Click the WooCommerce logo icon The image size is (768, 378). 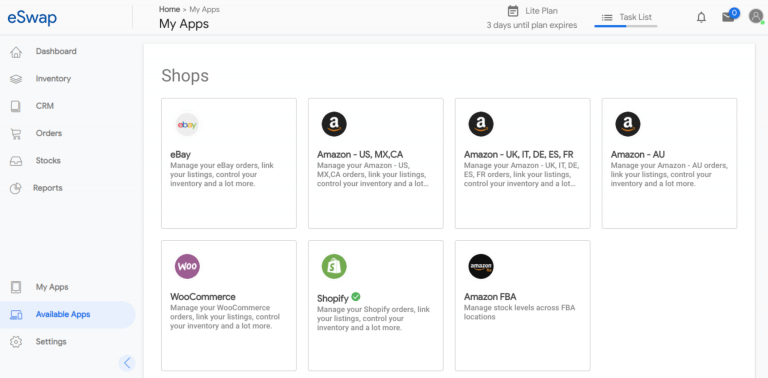[x=187, y=266]
